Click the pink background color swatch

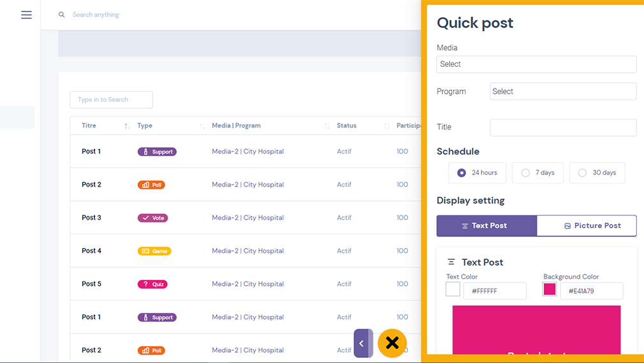550,289
